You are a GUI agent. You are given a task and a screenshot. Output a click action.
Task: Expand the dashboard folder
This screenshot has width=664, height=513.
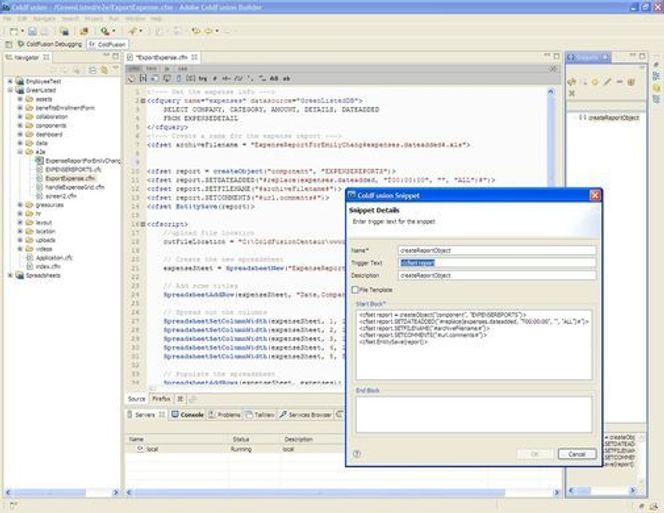[20, 134]
